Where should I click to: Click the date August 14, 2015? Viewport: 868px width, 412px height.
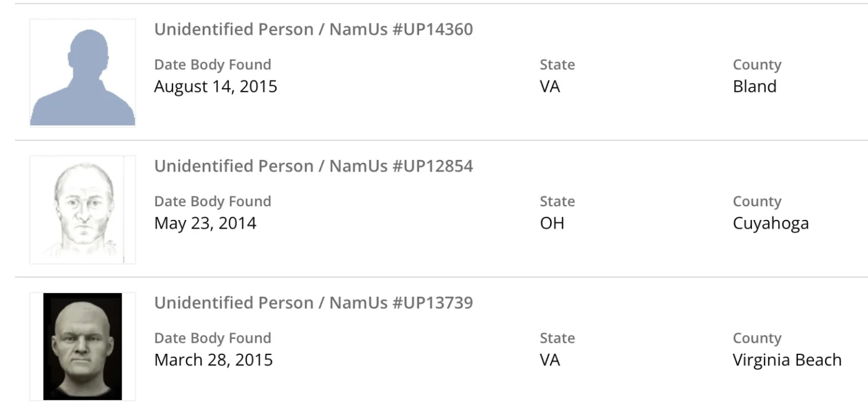[x=215, y=86]
